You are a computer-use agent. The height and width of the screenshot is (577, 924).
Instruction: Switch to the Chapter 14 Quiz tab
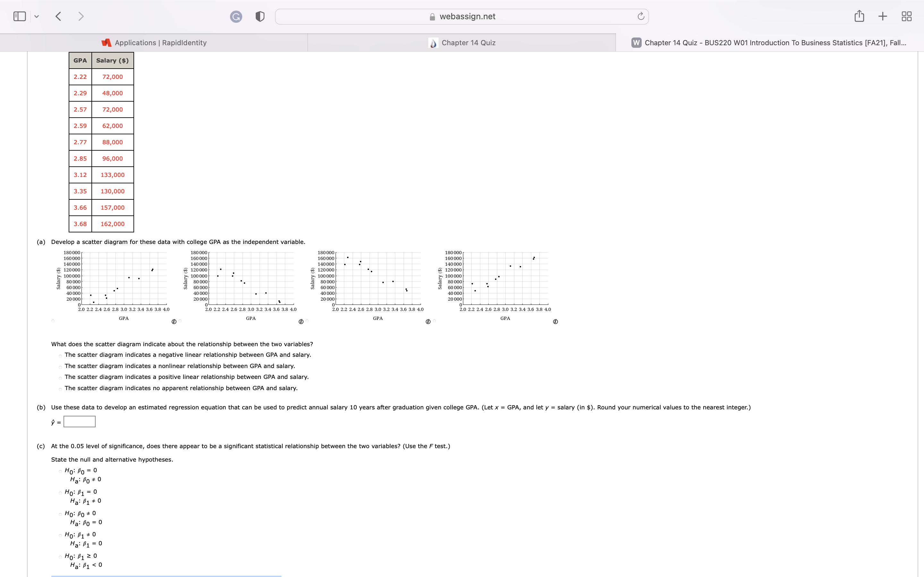click(x=462, y=42)
